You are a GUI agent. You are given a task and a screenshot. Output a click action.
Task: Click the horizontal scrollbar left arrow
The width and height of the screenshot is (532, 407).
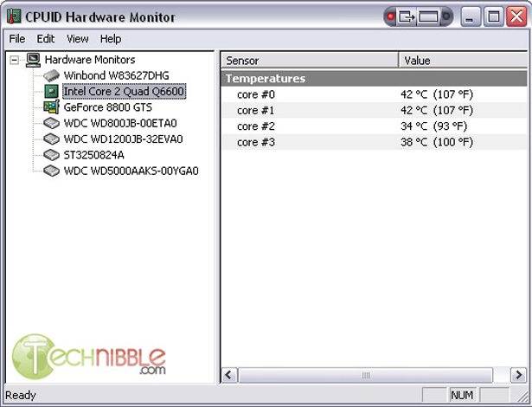(229, 375)
